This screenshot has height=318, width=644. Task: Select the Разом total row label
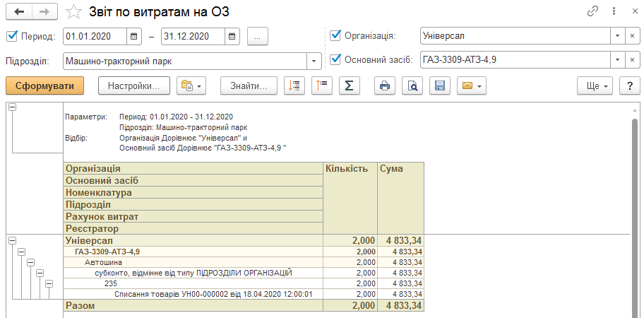(193, 306)
